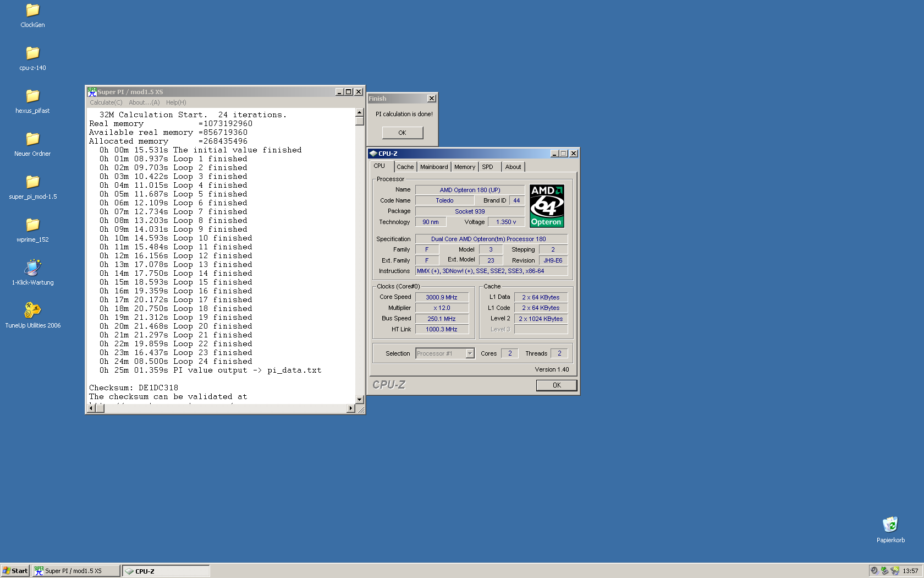Click the PI value output line
The width and height of the screenshot is (924, 578).
click(x=210, y=370)
